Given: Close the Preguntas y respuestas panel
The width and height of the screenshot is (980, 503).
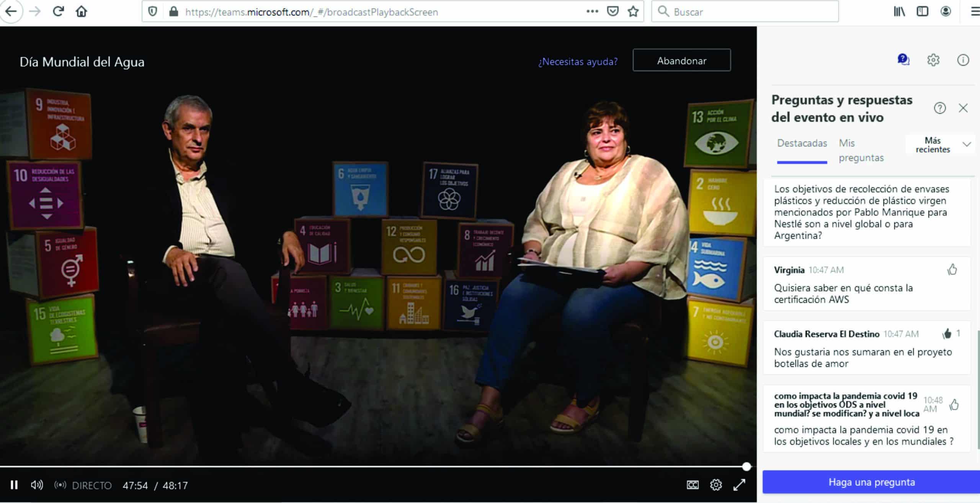Looking at the screenshot, I should point(963,108).
